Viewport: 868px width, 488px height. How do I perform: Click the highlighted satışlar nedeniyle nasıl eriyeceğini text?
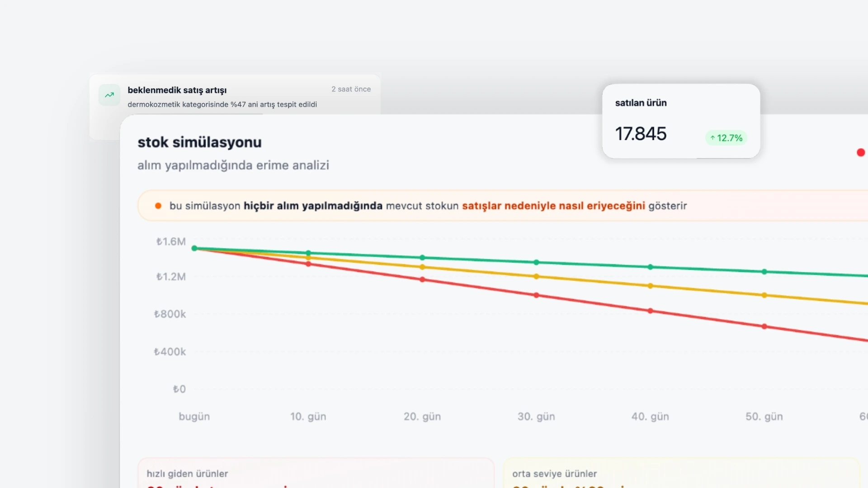[x=553, y=206]
